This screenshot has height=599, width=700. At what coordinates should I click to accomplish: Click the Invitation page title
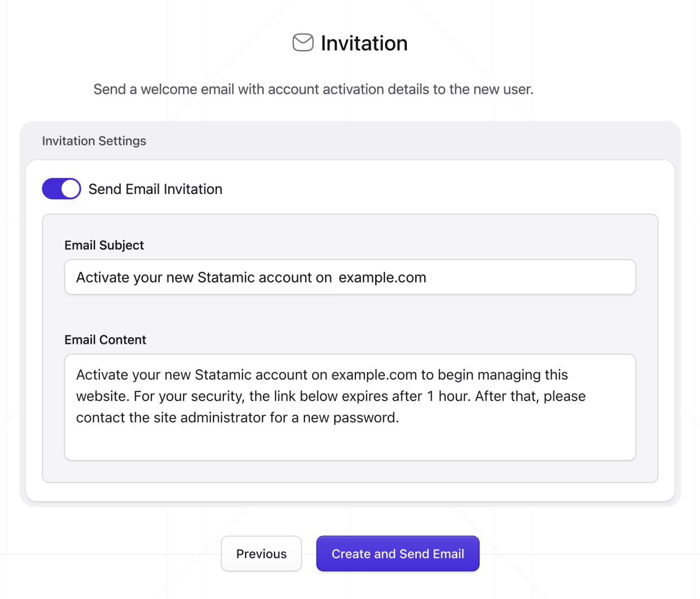point(364,42)
